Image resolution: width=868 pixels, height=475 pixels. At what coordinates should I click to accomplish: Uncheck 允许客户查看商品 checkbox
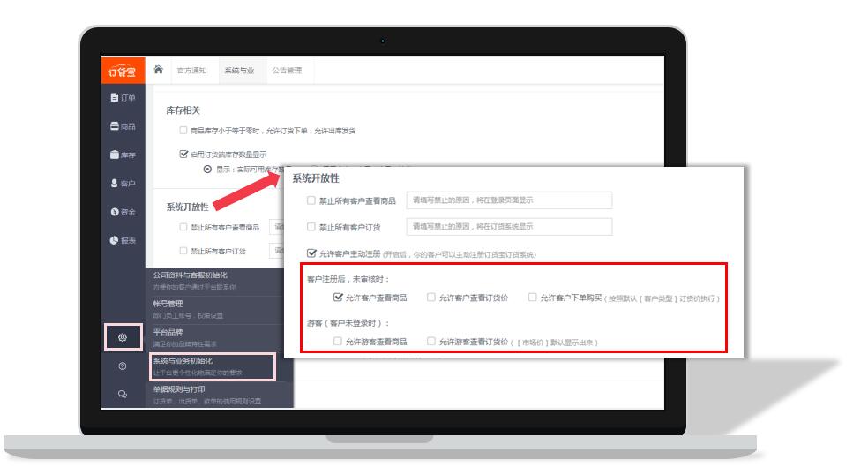click(x=338, y=297)
